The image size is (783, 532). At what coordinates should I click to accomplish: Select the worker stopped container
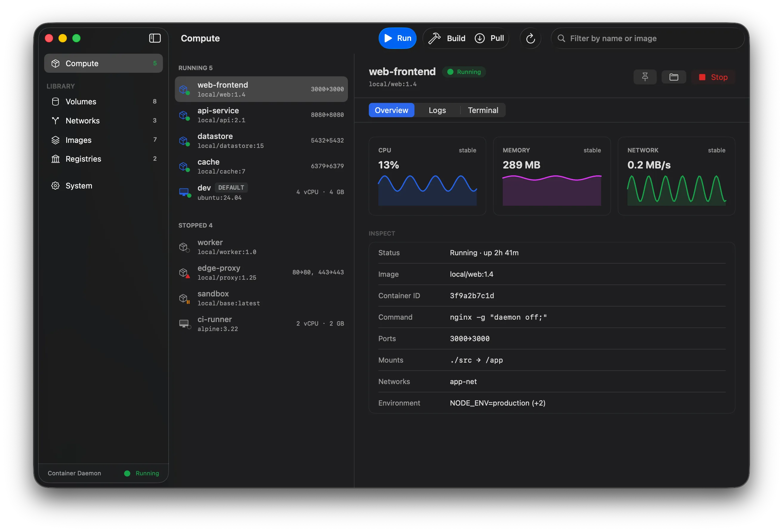pyautogui.click(x=261, y=247)
